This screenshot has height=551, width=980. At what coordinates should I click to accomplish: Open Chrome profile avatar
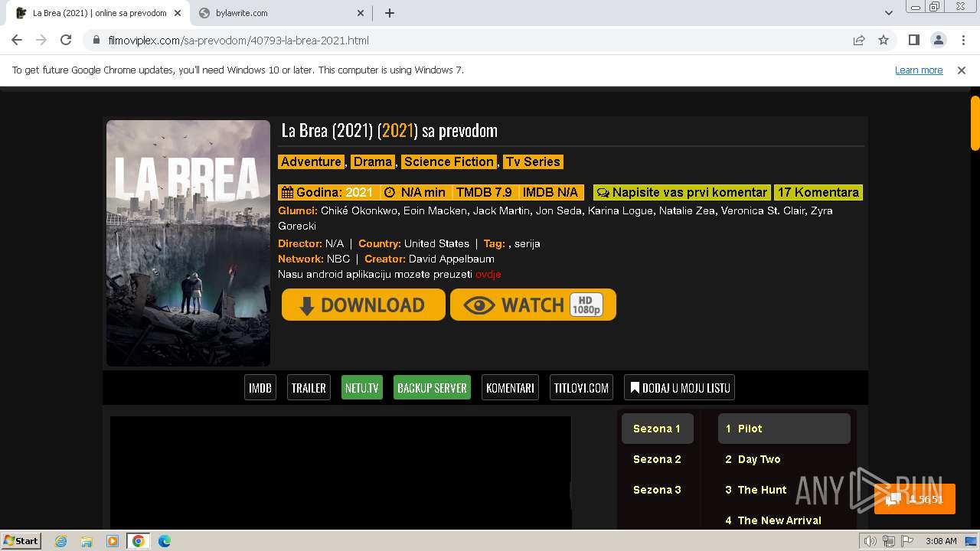(938, 40)
